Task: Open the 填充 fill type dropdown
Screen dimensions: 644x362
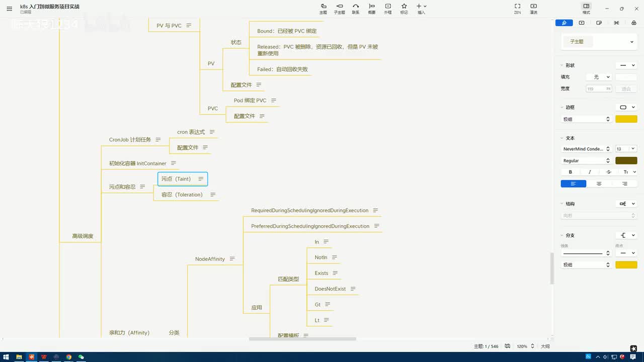Action: (x=599, y=77)
